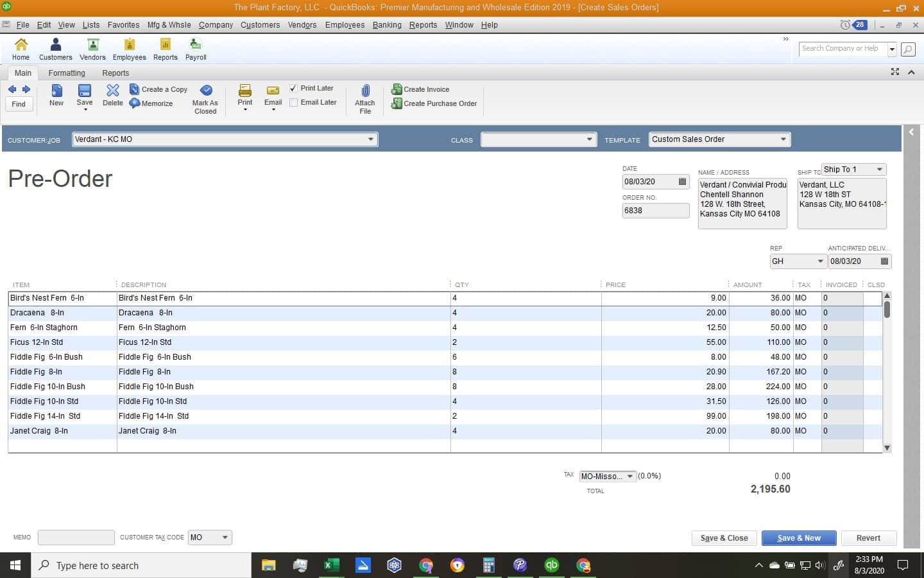Click the Memo input field
This screenshot has height=578, width=924.
(x=76, y=538)
